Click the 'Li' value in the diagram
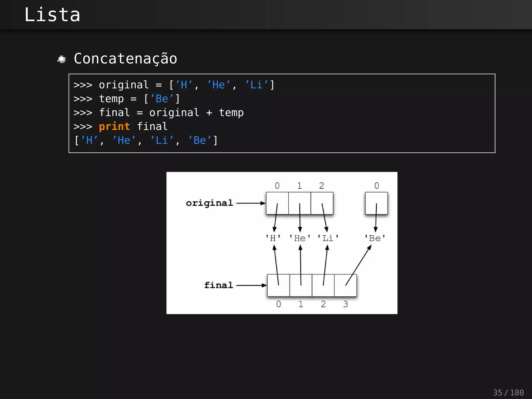Image resolution: width=532 pixels, height=399 pixels. (328, 238)
